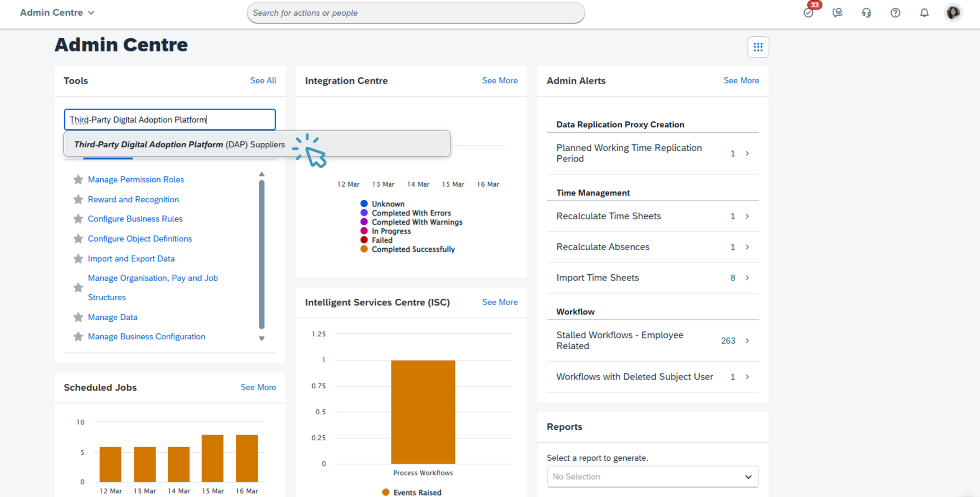The image size is (980, 497).
Task: Toggle favourite star for Manage Data
Action: [78, 317]
